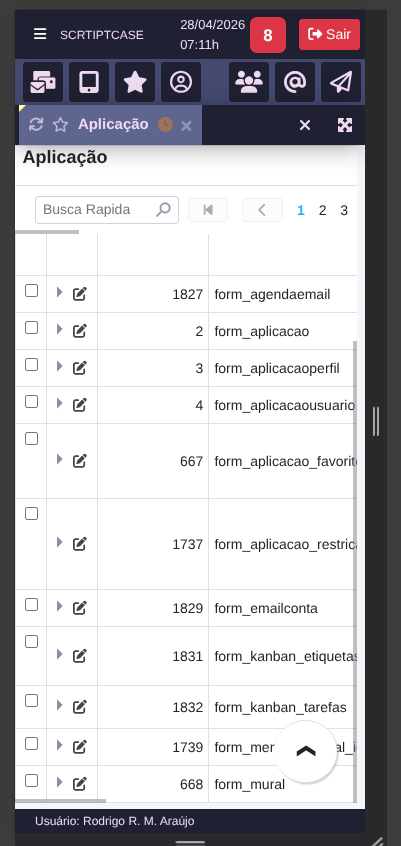The width and height of the screenshot is (401, 846).
Task: Open favorites star icon in toolbar
Action: (135, 82)
